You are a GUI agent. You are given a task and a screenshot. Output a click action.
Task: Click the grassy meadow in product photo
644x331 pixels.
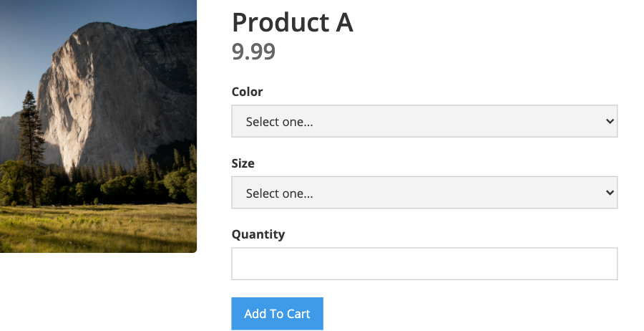(98, 229)
